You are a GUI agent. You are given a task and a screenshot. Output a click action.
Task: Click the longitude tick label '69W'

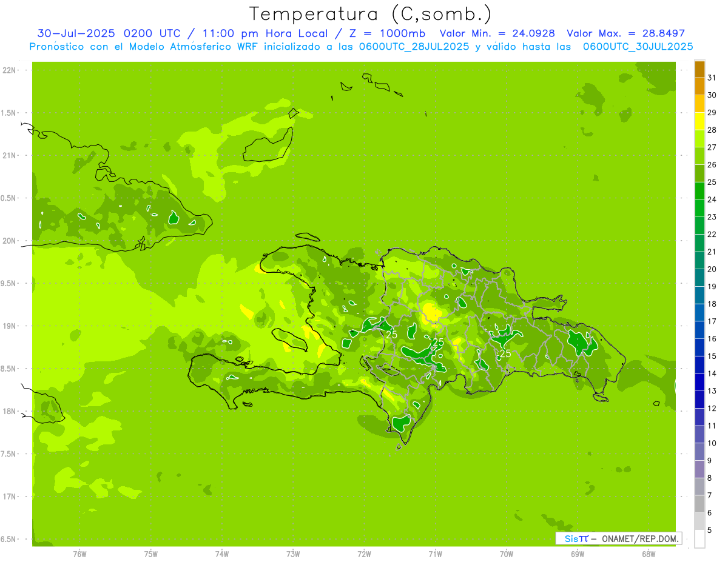(x=577, y=554)
